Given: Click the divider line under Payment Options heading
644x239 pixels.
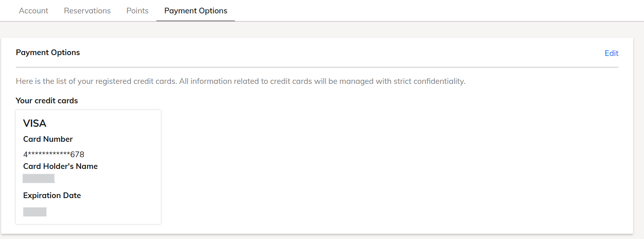Looking at the screenshot, I should click(x=317, y=67).
